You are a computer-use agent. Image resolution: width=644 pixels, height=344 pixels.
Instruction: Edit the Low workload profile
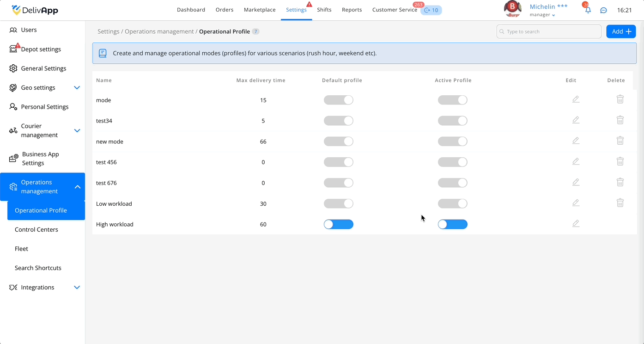click(x=576, y=203)
